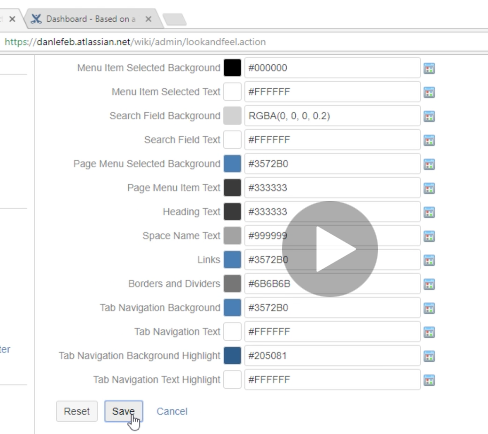Edit the Page Menu Selected Background value
Image resolution: width=488 pixels, height=434 pixels.
point(332,164)
